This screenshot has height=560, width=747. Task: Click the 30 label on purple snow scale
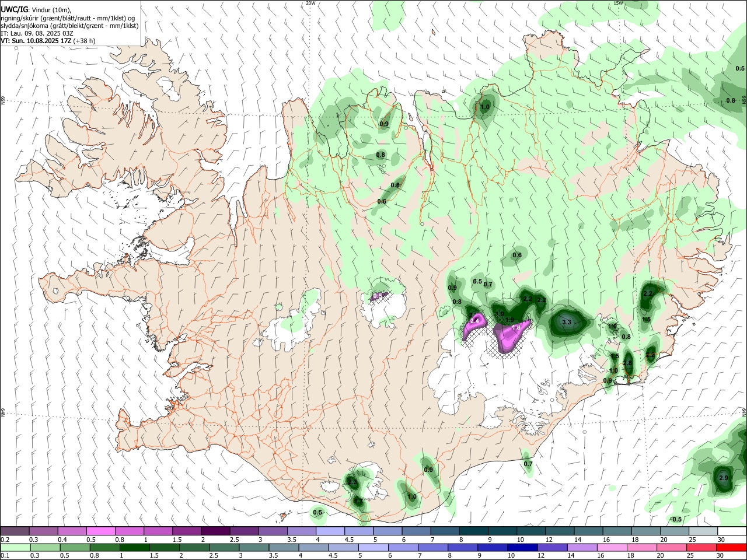click(x=721, y=540)
